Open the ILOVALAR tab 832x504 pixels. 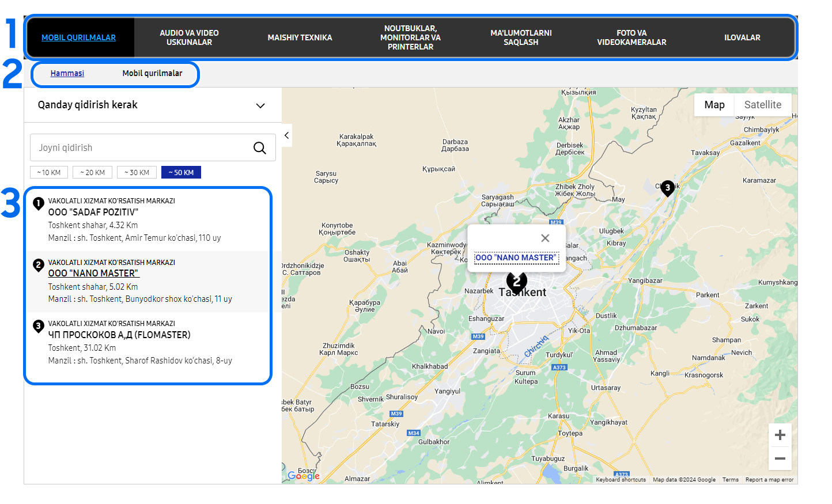(x=742, y=37)
